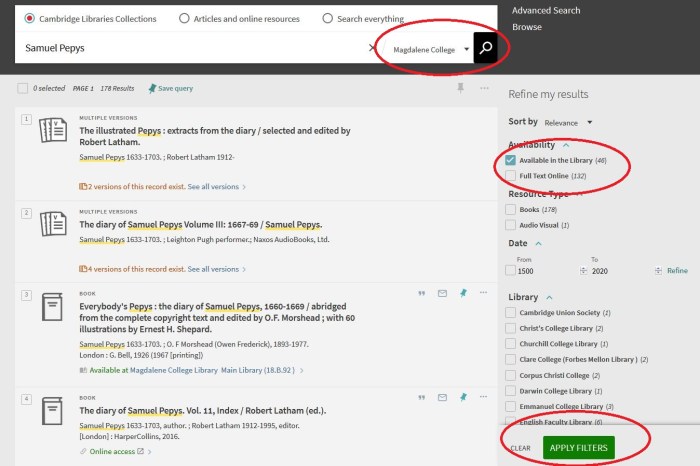Select checkbox numbered 3 for Everybody's Pepys
Viewport: 700px width, 466px height.
click(x=26, y=295)
